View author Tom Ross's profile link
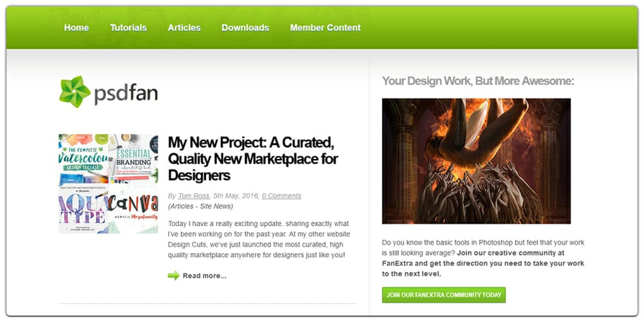 tap(194, 196)
